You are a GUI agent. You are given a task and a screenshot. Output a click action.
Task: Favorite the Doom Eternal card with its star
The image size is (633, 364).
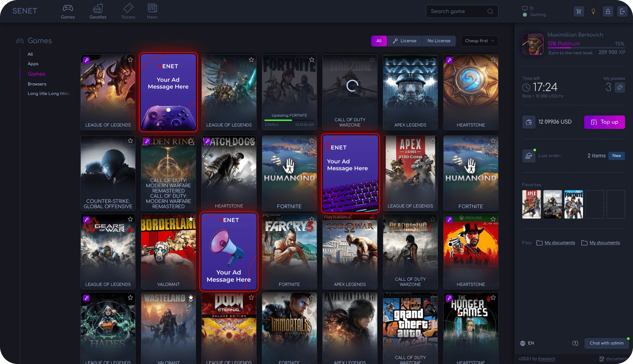tap(251, 297)
